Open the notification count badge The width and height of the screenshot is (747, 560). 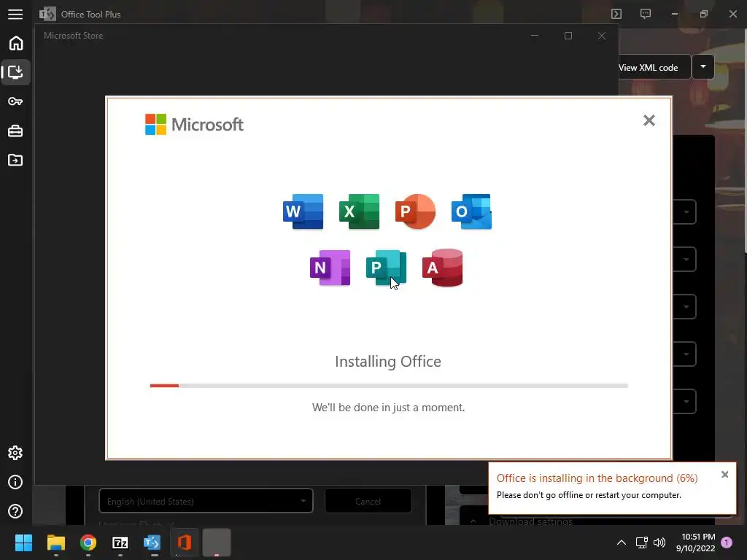[x=727, y=542]
